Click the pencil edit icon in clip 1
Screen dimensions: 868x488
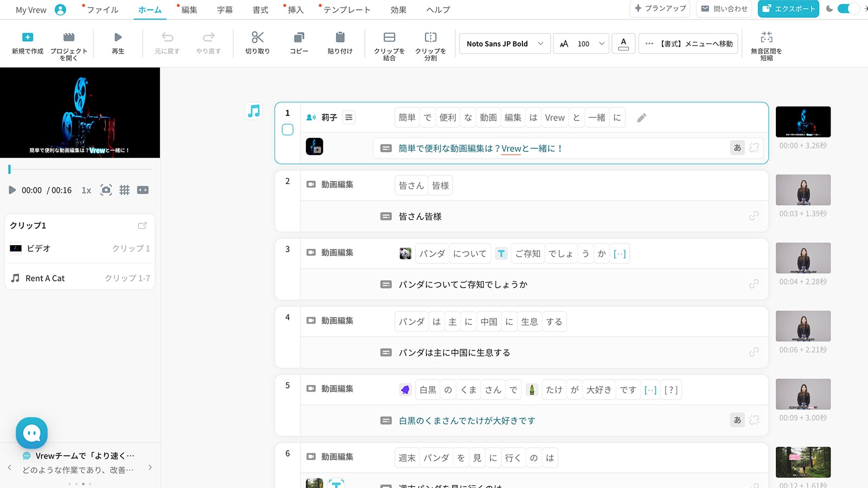point(641,118)
